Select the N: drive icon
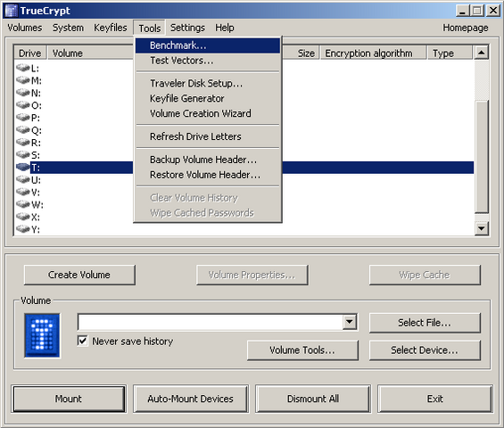504x428 pixels. point(23,93)
